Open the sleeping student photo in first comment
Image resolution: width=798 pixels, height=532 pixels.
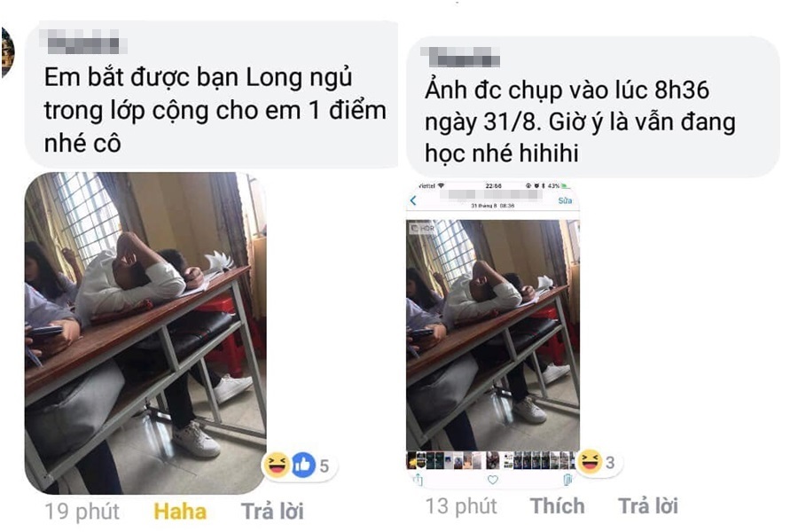click(145, 333)
